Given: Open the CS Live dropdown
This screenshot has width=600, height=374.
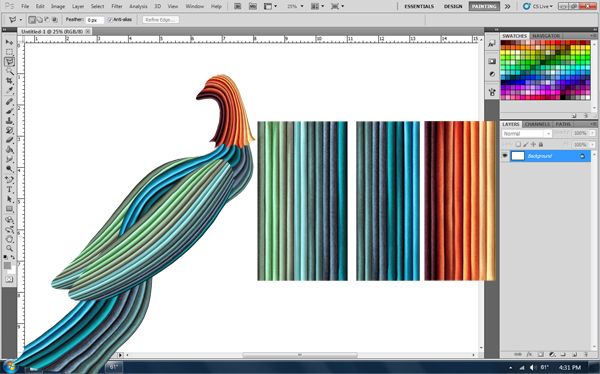Looking at the screenshot, I should 538,7.
